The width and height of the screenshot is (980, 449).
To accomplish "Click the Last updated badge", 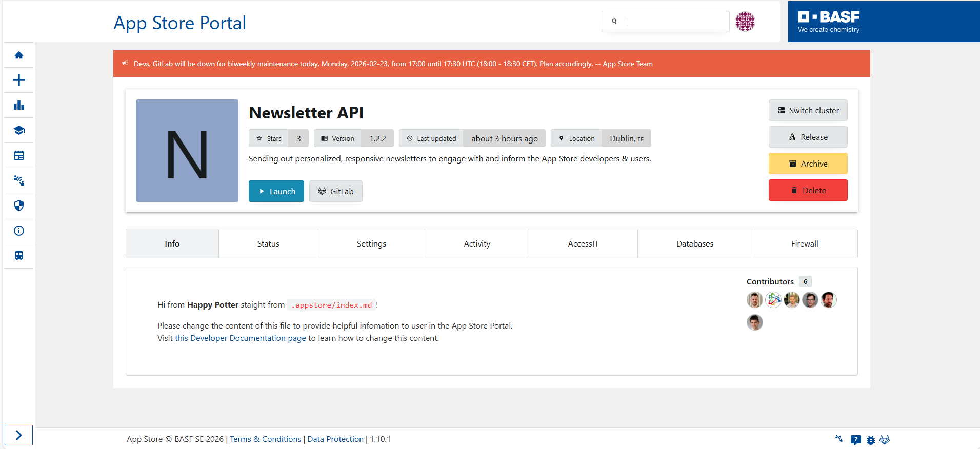I will coord(472,138).
